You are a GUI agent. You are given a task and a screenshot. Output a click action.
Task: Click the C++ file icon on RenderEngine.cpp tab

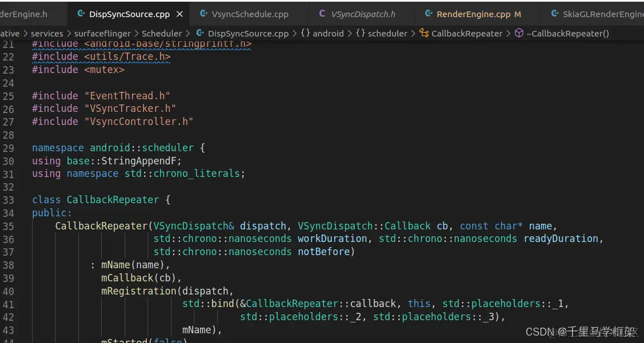[x=429, y=14]
